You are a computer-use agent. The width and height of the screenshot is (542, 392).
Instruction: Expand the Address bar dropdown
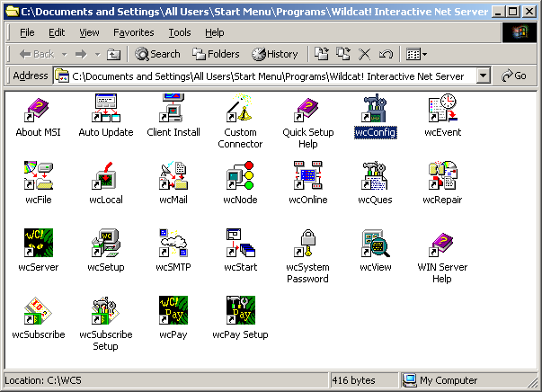(x=484, y=76)
